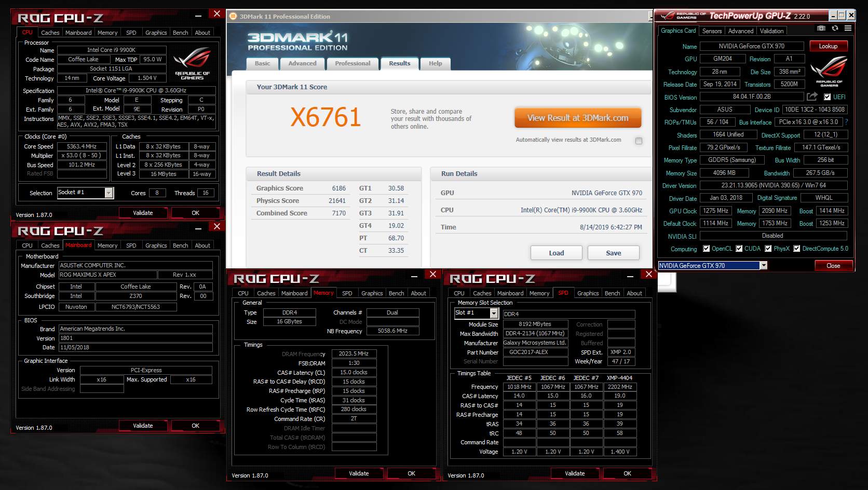The height and width of the screenshot is (490, 868).
Task: Click the 3DMark 11 title bar icon
Action: click(x=233, y=17)
